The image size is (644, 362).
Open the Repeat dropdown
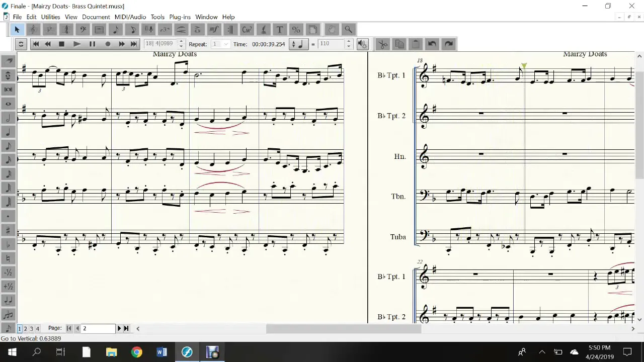coord(226,44)
